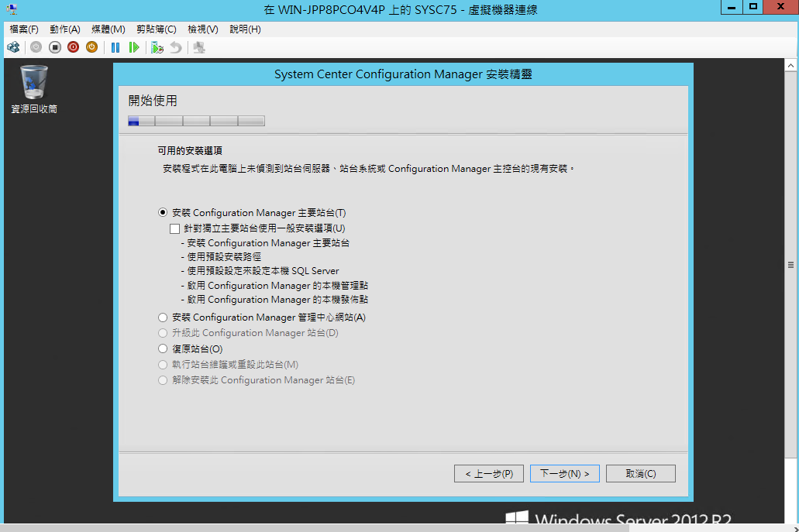
Task: Select disabled 執行站台維護或重設此站台 option
Action: point(163,365)
